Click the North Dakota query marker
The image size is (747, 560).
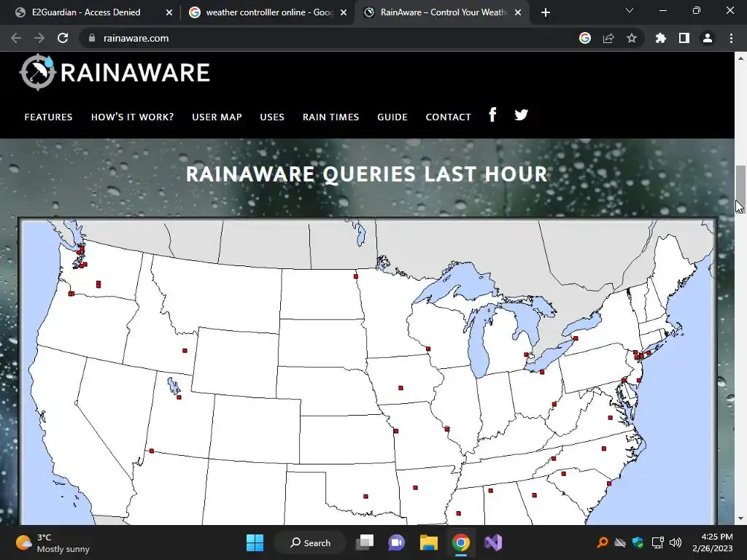(356, 276)
